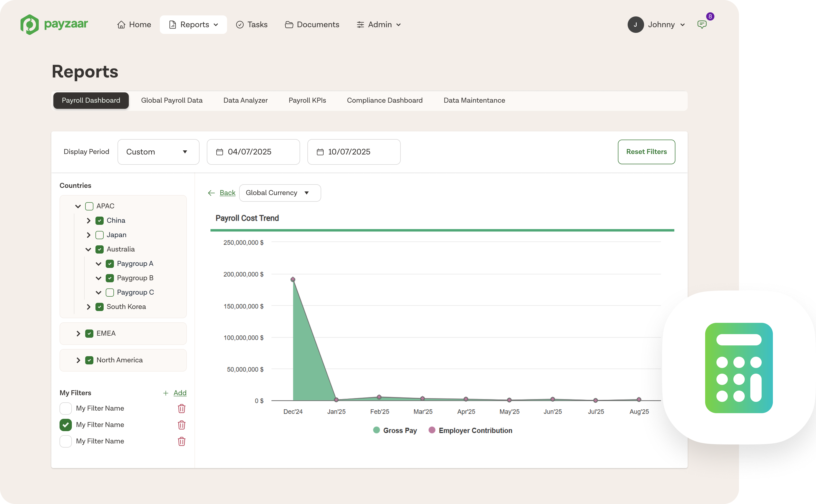Viewport: 816px width, 504px height.
Task: Expand the North America region
Action: pos(78,360)
